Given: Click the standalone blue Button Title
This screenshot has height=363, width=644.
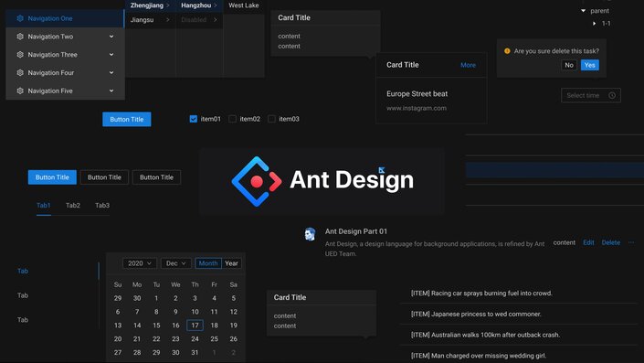Looking at the screenshot, I should pos(126,119).
